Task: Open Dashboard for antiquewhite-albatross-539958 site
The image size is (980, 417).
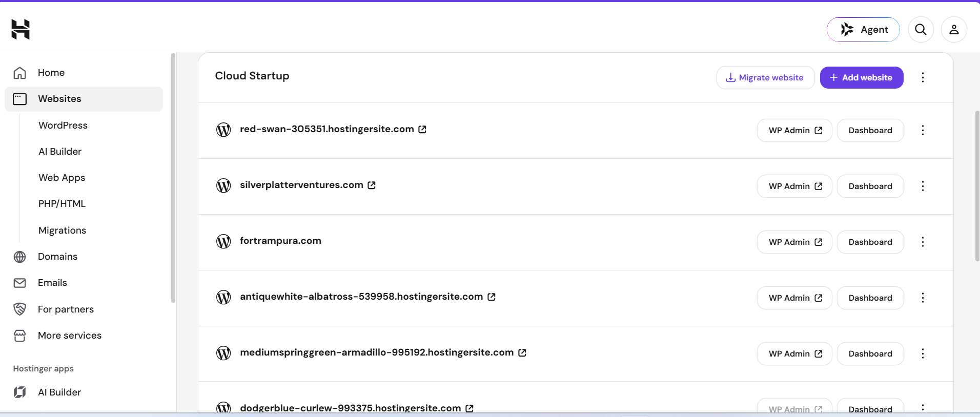Action: click(870, 298)
